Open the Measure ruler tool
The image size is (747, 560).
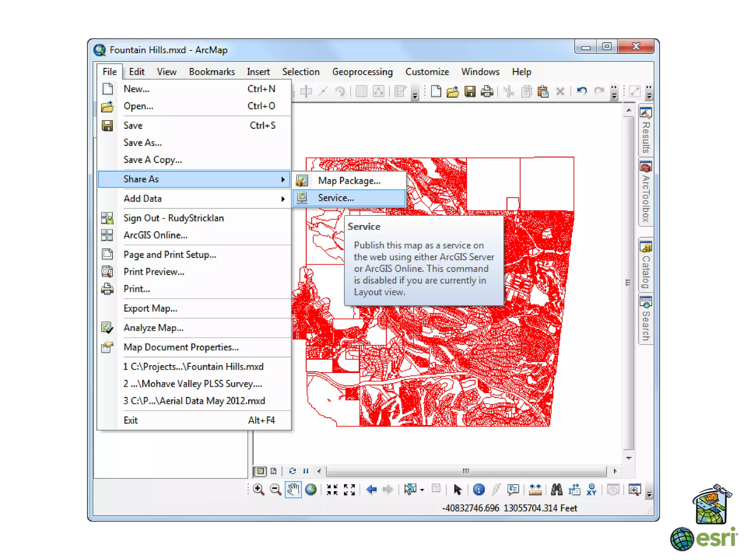(535, 489)
